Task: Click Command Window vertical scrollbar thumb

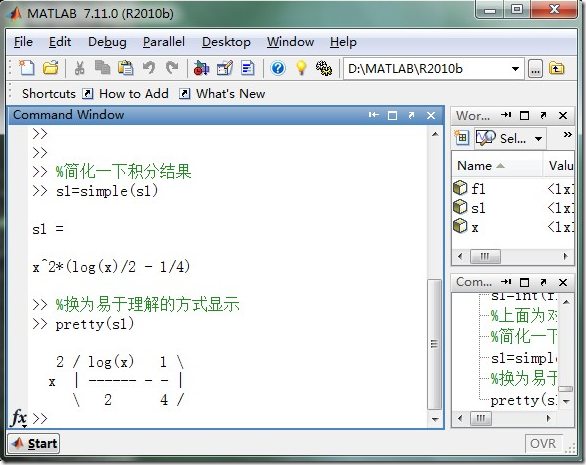Action: [x=434, y=344]
